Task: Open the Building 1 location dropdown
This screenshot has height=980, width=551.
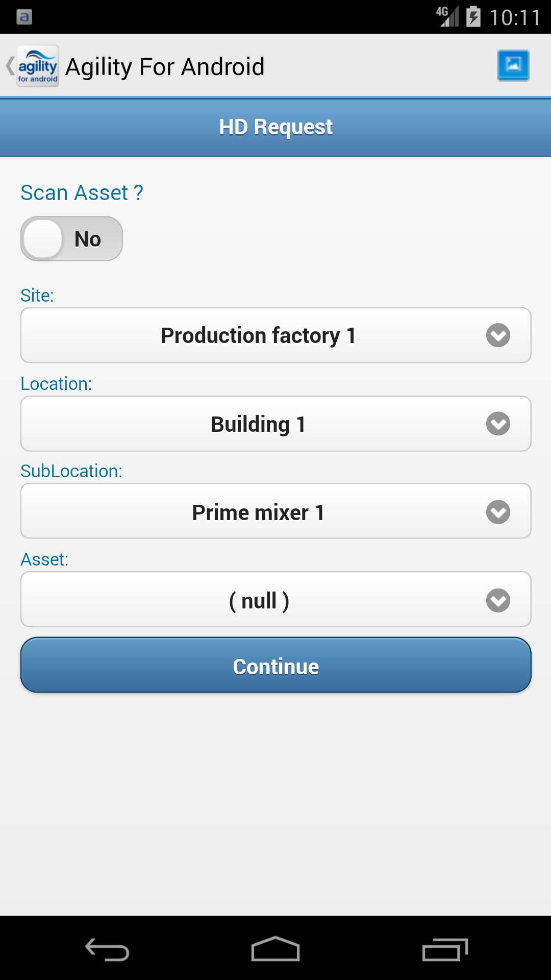Action: point(275,424)
